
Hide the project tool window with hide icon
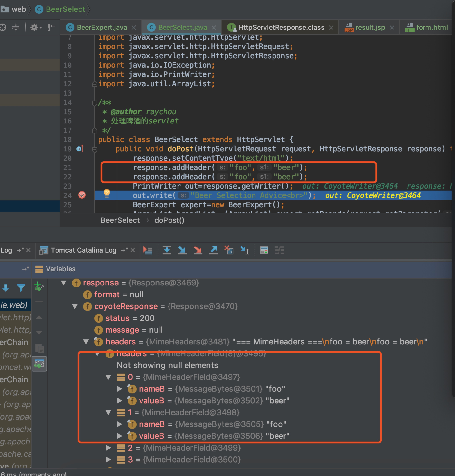(51, 27)
